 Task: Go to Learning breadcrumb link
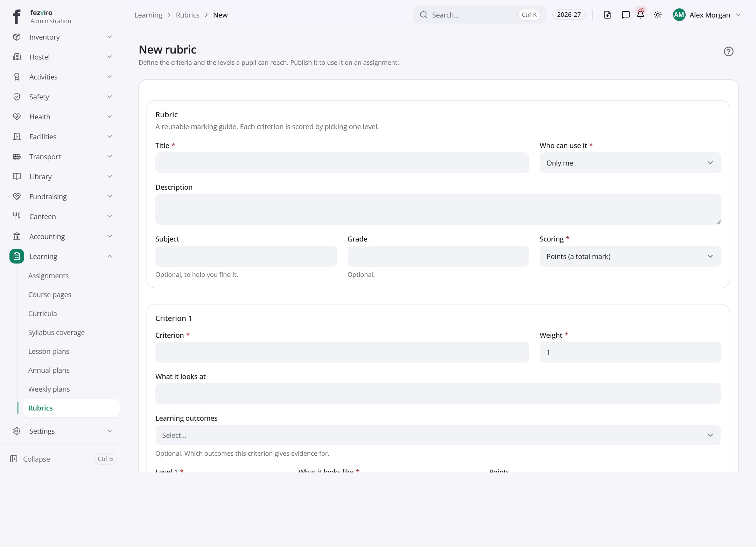148,15
